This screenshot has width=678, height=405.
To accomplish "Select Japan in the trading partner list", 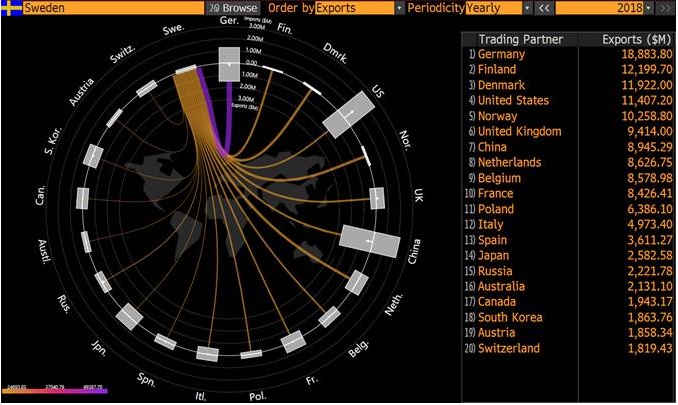I will coord(493,255).
